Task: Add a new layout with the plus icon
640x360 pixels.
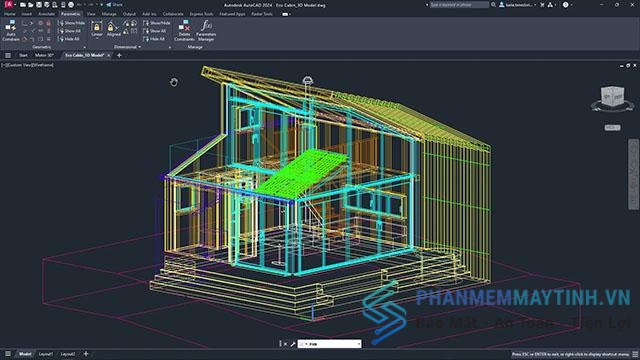Action: [x=86, y=354]
